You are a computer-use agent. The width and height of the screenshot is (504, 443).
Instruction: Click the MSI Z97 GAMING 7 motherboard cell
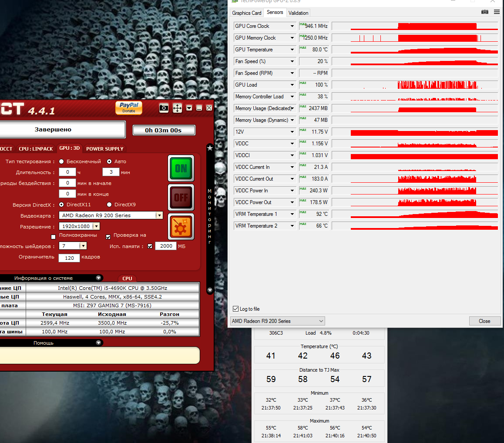112,305
